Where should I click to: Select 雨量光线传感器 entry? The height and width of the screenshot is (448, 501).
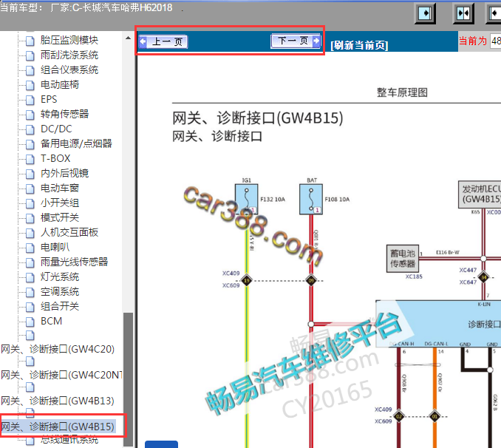click(x=74, y=262)
